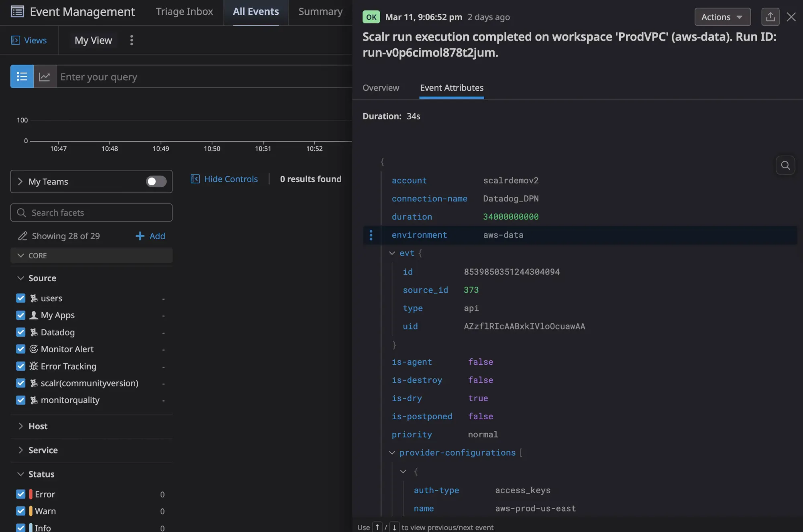Open the Actions dropdown
The height and width of the screenshot is (532, 803).
click(x=722, y=17)
